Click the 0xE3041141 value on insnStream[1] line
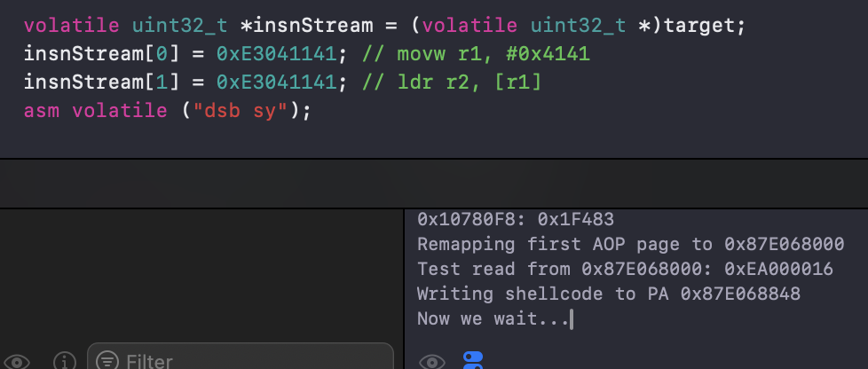868x369 pixels. (x=276, y=83)
